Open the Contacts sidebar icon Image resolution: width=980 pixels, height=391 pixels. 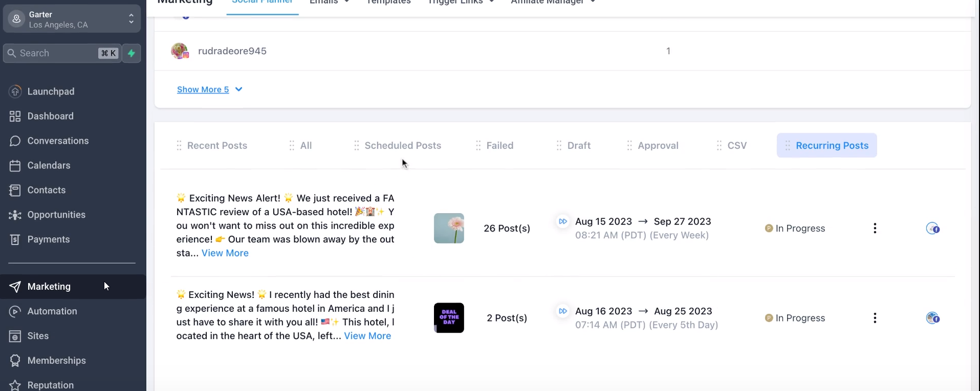click(x=15, y=190)
